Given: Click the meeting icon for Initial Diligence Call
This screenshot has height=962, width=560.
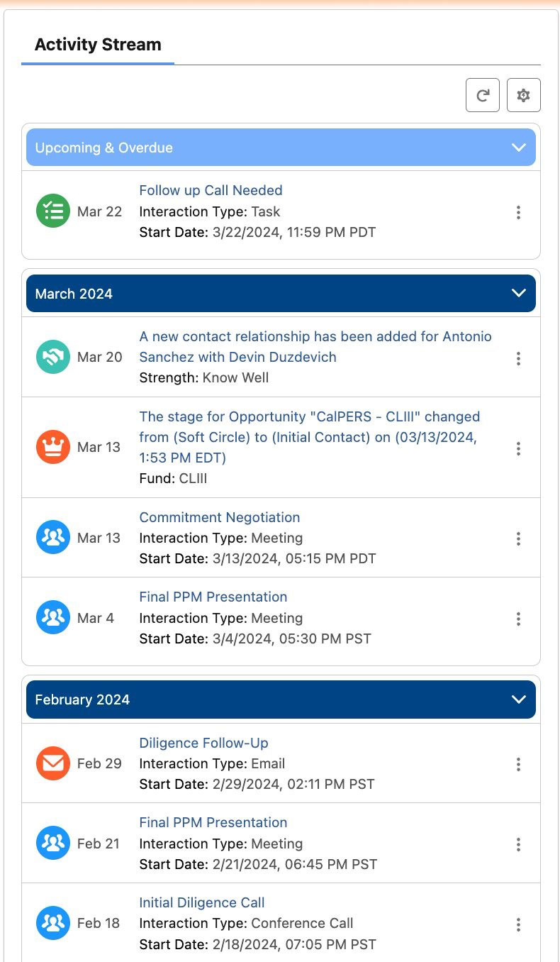Looking at the screenshot, I should pyautogui.click(x=53, y=923).
